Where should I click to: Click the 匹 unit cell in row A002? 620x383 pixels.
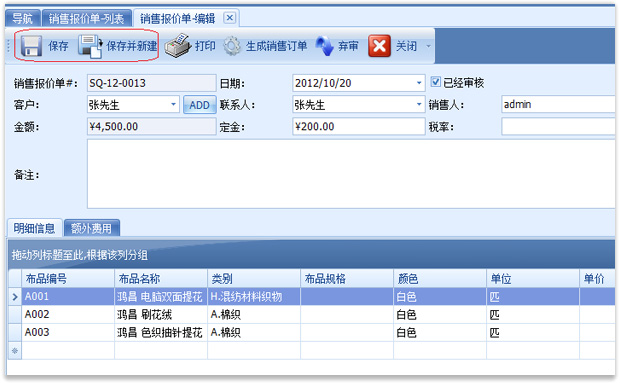tap(533, 315)
